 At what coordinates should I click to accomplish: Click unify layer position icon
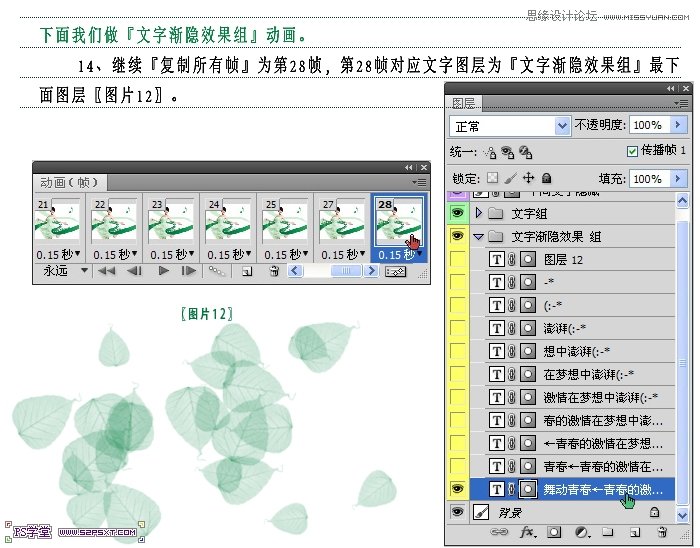pos(490,153)
